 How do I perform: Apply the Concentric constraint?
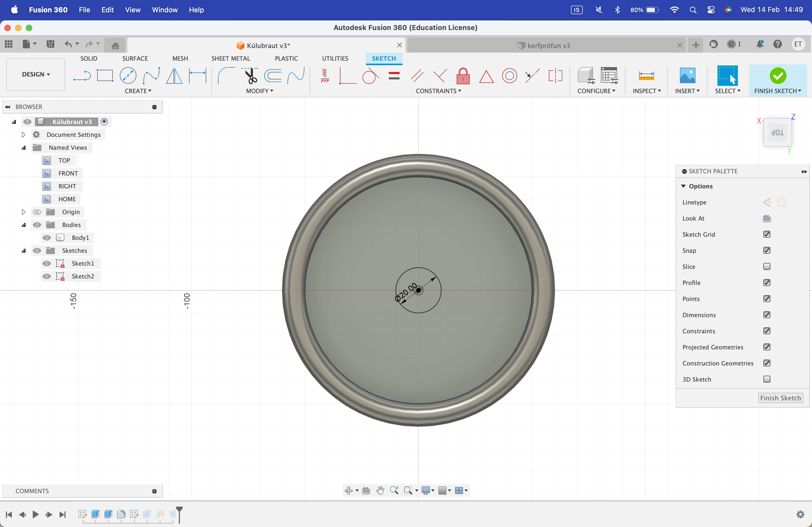tap(509, 76)
